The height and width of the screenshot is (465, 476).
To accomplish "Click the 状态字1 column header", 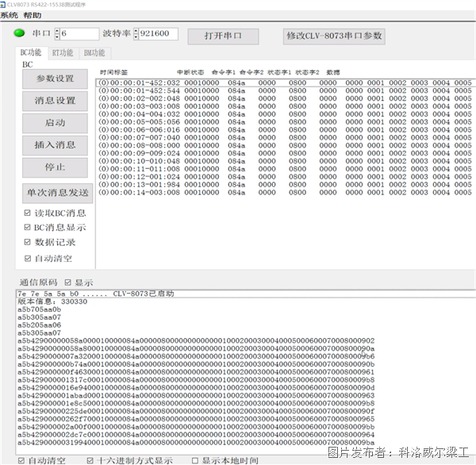I will pos(279,72).
